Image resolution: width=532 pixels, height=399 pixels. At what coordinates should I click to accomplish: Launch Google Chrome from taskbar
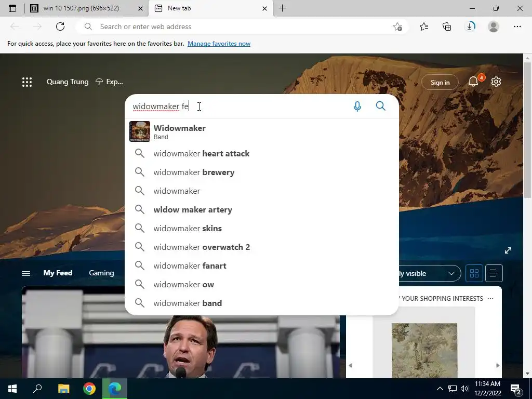(89, 389)
